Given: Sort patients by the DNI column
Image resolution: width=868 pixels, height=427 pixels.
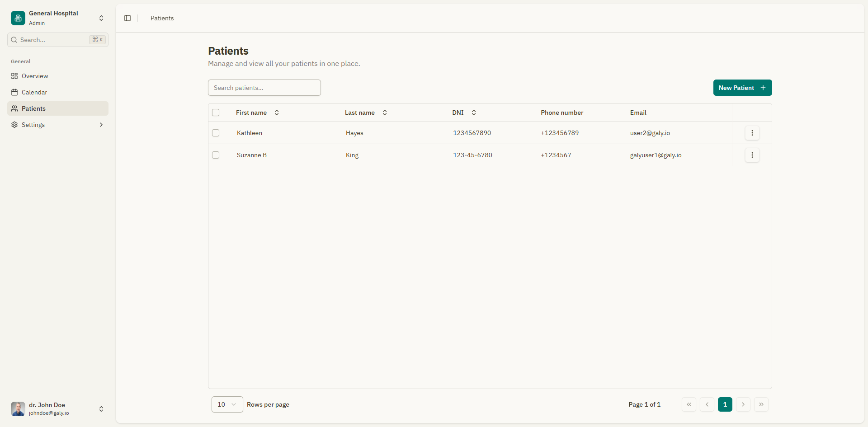Looking at the screenshot, I should click(x=474, y=113).
